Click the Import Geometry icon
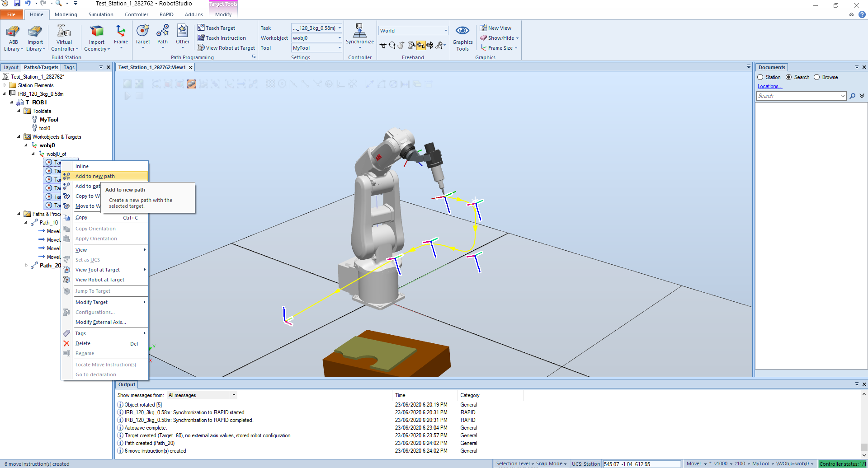The width and height of the screenshot is (868, 468). 97,32
